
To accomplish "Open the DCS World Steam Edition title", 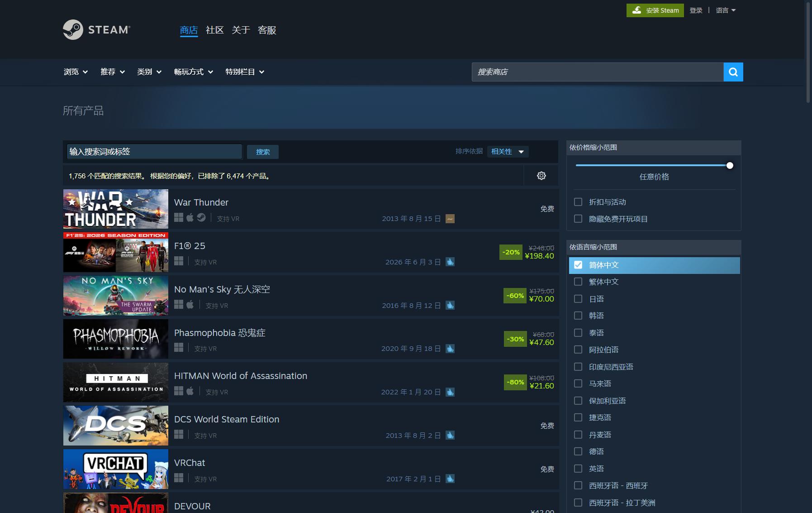I will [x=227, y=419].
